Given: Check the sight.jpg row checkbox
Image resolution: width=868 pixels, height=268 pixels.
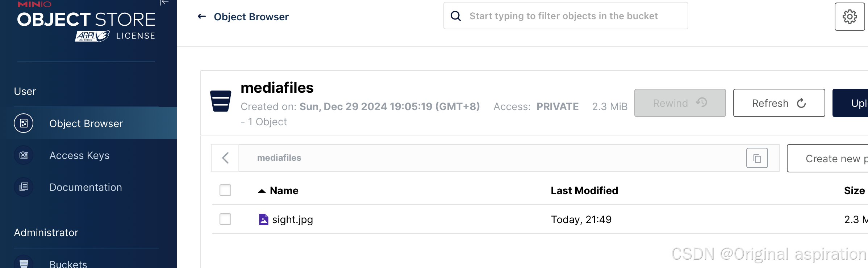Looking at the screenshot, I should tap(225, 219).
